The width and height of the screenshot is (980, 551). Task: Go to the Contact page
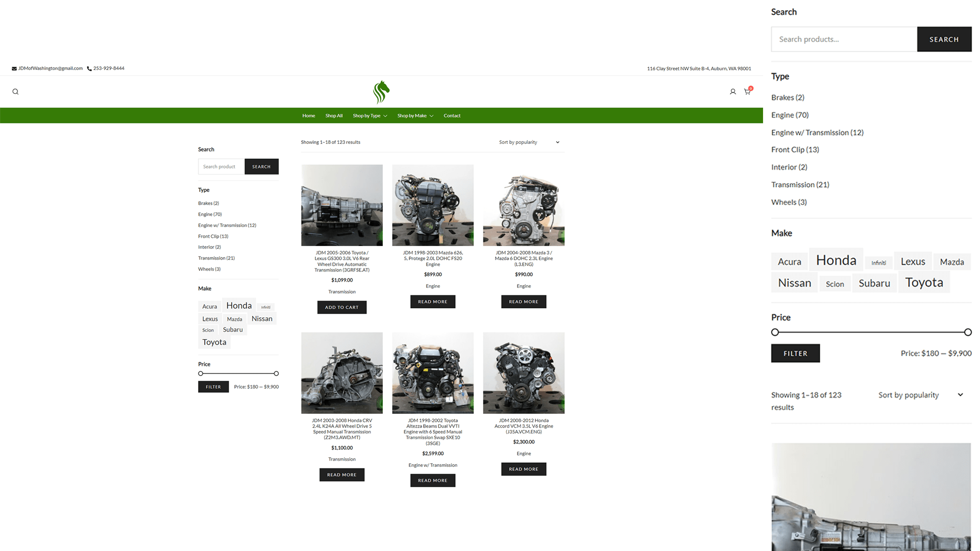coord(452,116)
